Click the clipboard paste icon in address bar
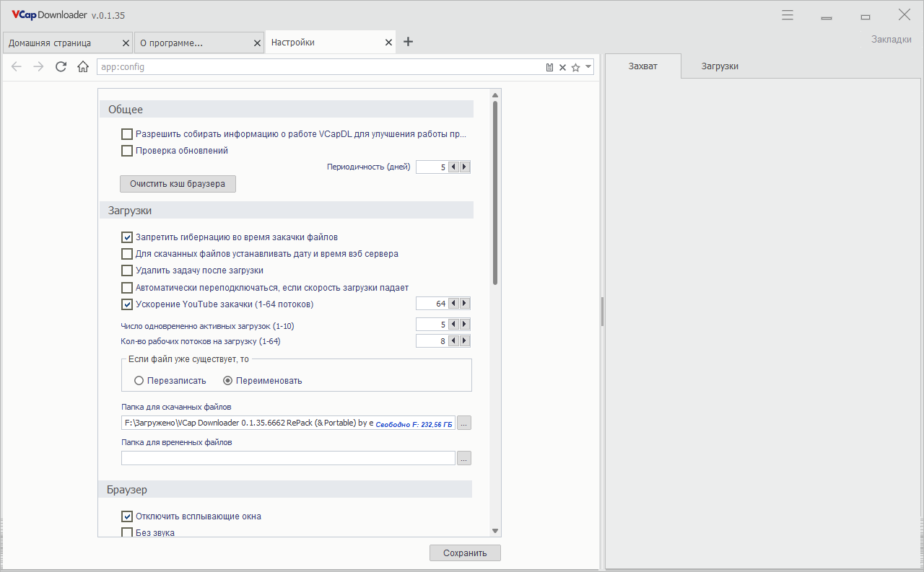 coord(549,67)
